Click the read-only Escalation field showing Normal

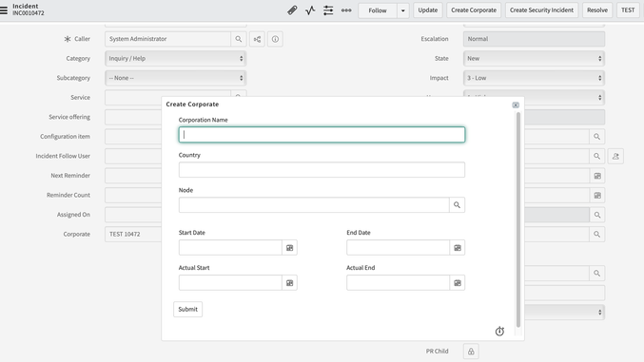534,39
